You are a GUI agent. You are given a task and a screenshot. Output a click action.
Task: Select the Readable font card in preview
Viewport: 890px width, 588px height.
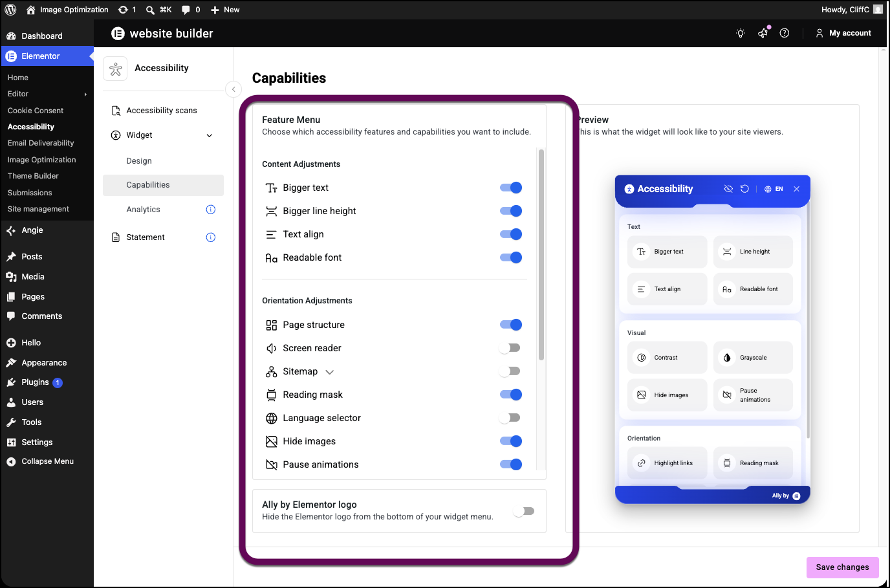753,289
